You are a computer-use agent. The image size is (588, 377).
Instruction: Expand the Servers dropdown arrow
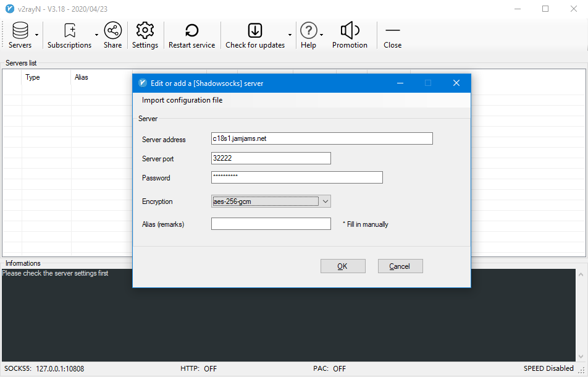[x=37, y=35]
